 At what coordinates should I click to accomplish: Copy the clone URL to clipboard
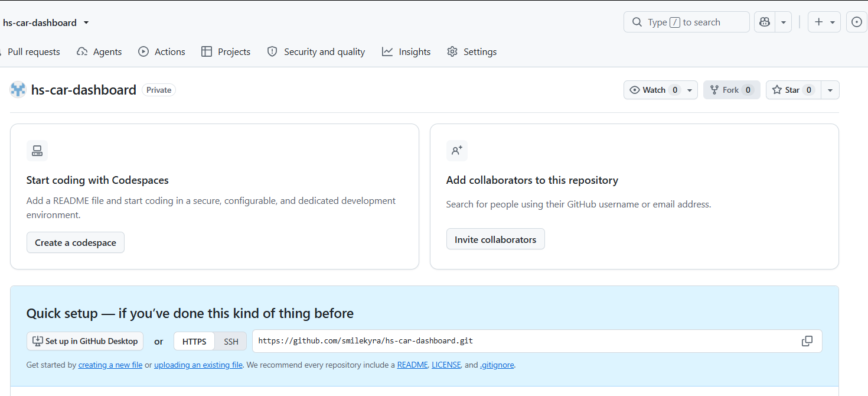807,341
